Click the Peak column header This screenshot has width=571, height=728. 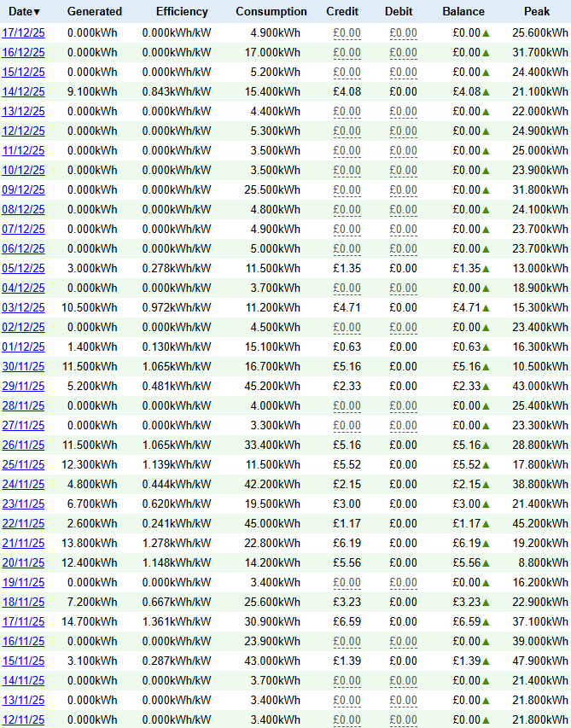click(537, 12)
